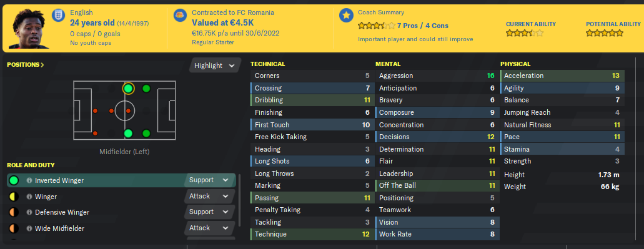Open the 7 Pros / 4 Cons summary
The image size is (644, 249).
point(423,26)
